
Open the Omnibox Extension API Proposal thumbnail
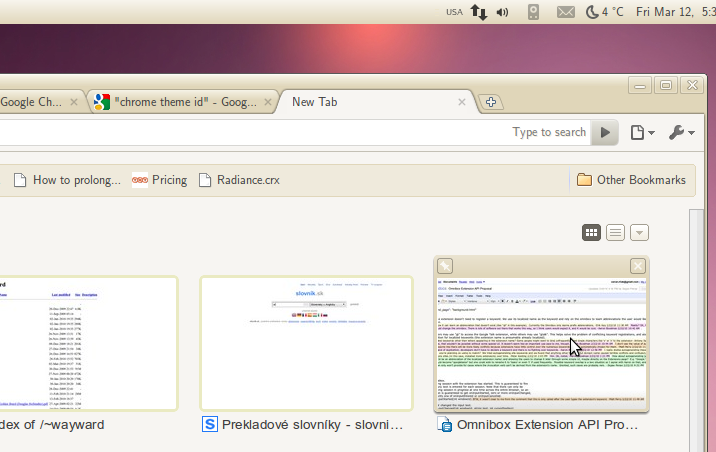542,344
